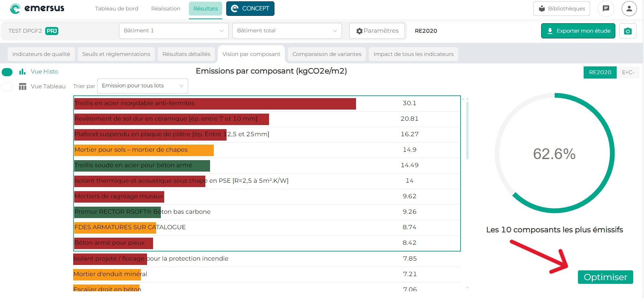Click the Treillis soudé en acier green bar
The height and width of the screenshot is (298, 644).
tap(142, 166)
